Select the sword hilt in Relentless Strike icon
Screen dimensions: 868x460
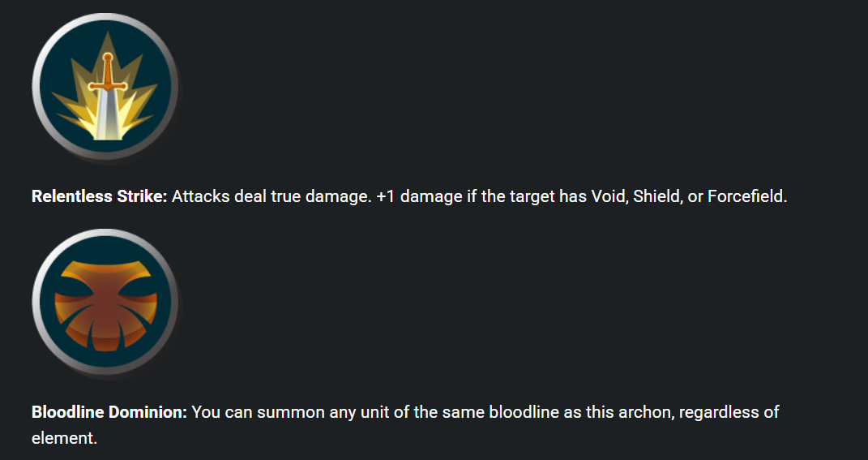tap(108, 73)
